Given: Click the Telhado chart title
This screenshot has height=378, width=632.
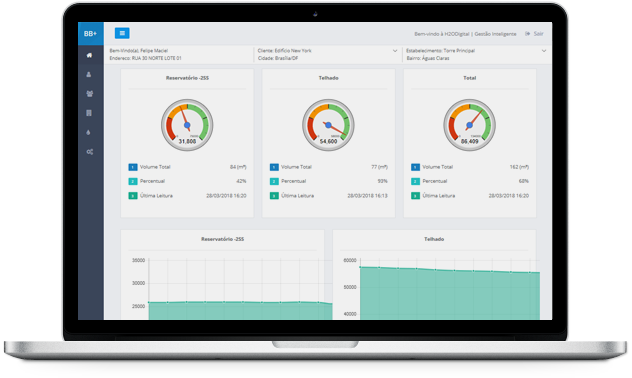Looking at the screenshot, I should [434, 239].
